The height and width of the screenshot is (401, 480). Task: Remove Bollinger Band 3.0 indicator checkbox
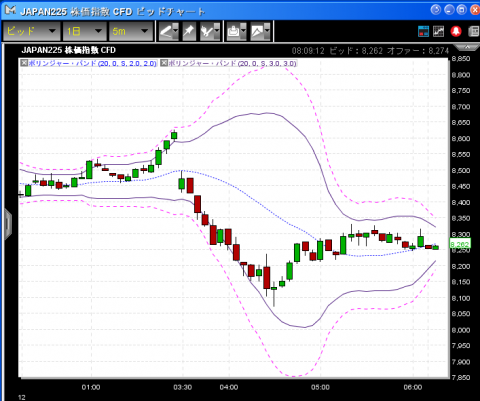point(164,63)
